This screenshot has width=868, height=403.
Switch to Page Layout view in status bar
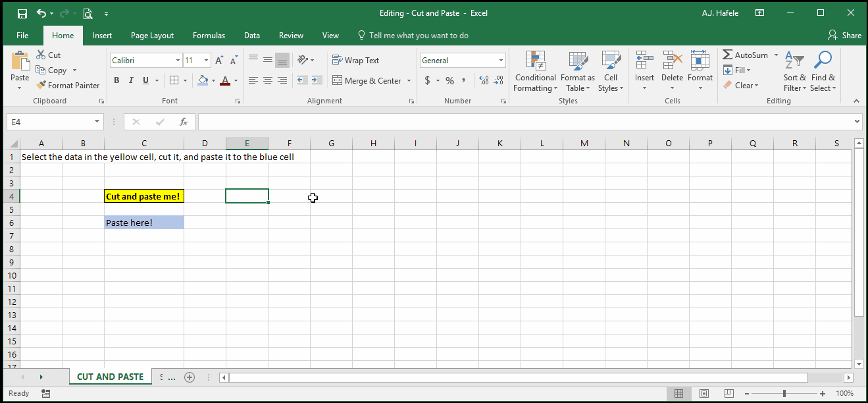(704, 393)
